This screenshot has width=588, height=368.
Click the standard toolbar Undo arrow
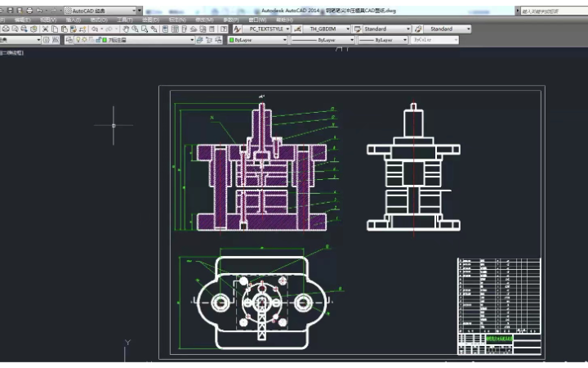[95, 29]
